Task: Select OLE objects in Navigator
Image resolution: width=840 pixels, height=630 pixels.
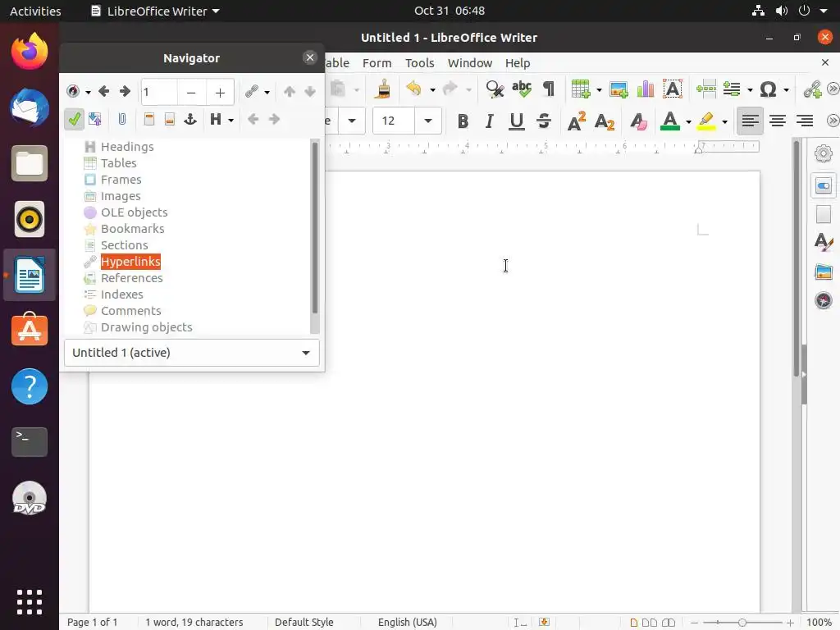Action: point(134,212)
